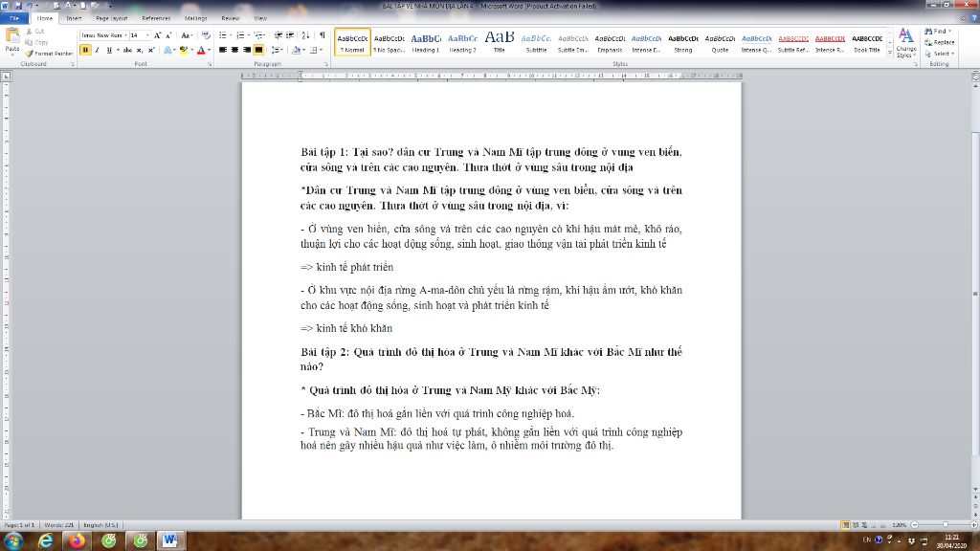Toggle Bold formatting off
Image resolution: width=980 pixels, height=551 pixels.
[x=86, y=50]
